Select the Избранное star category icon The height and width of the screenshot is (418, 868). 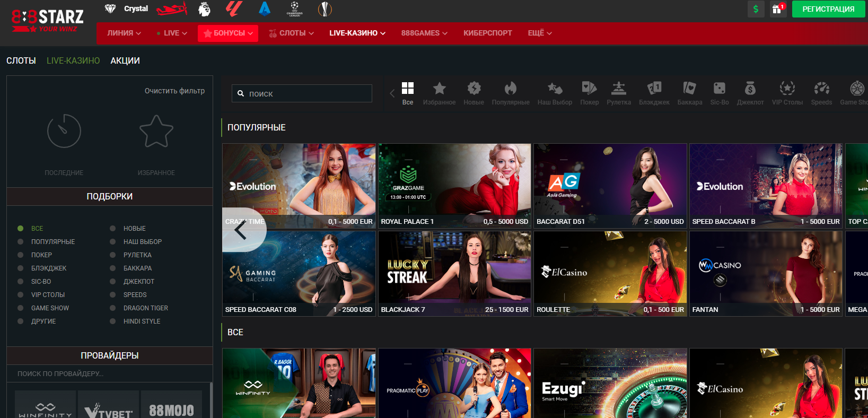440,88
